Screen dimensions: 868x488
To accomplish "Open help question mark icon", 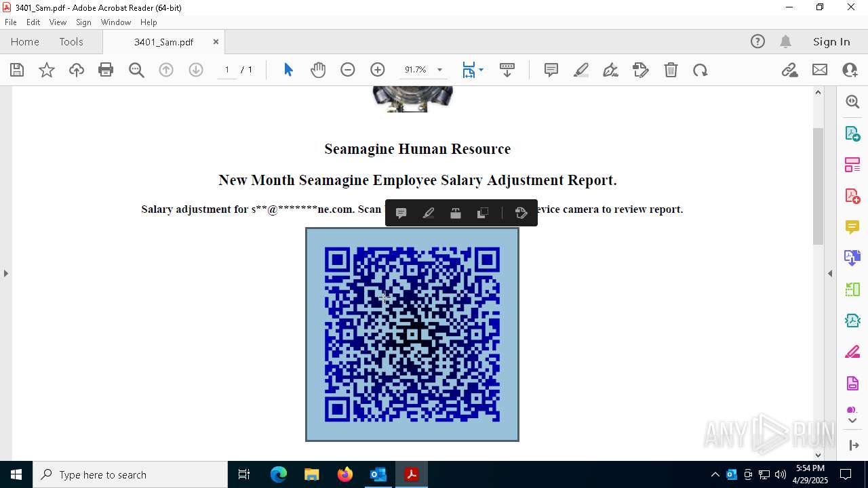I will 757,42.
